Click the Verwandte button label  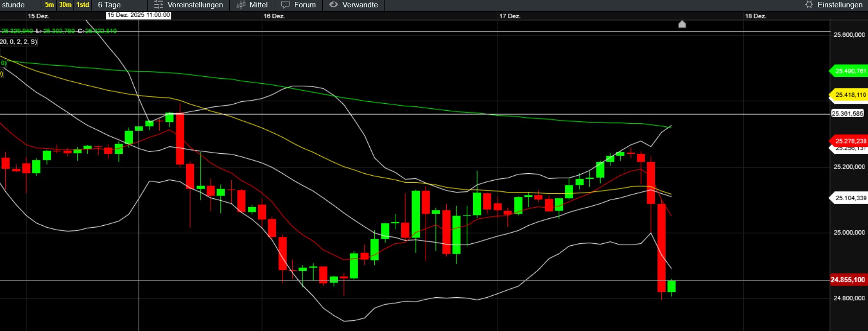(360, 5)
